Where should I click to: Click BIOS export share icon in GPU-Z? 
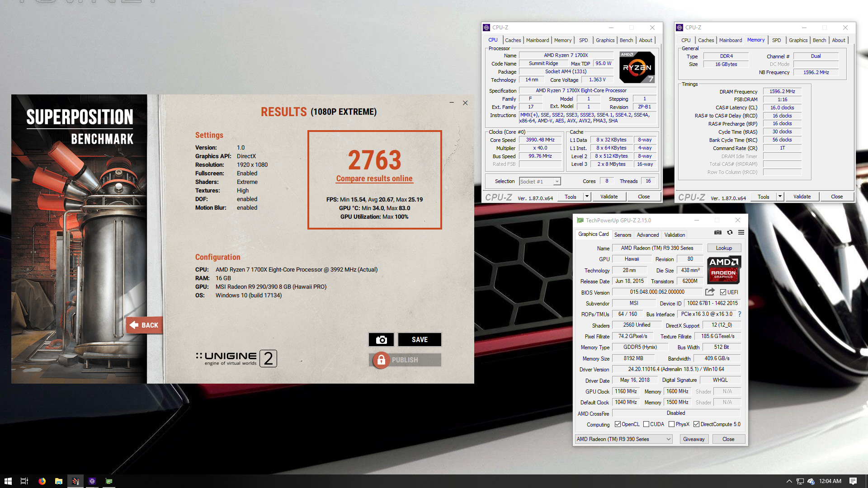[x=710, y=292]
